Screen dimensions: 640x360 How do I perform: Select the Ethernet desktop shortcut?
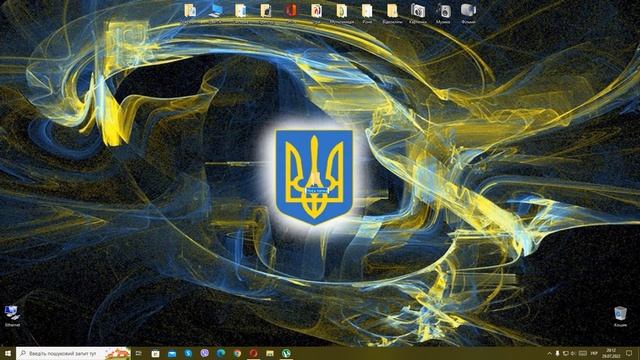(x=12, y=316)
